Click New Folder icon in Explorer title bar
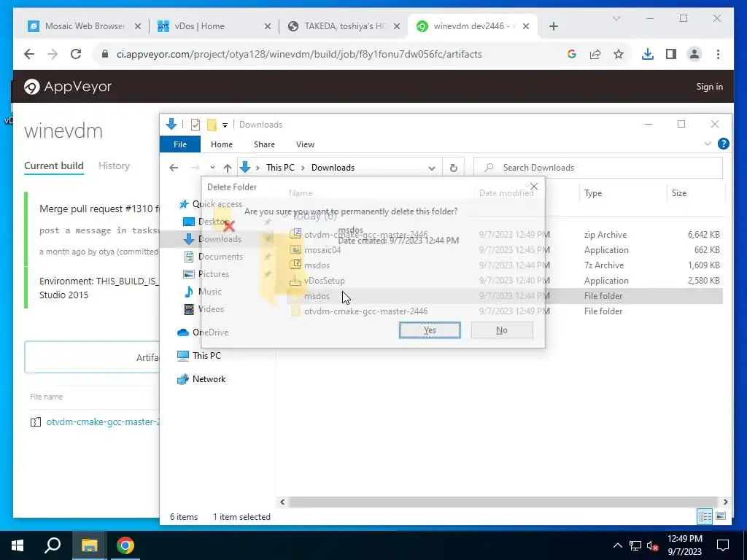 pyautogui.click(x=212, y=125)
